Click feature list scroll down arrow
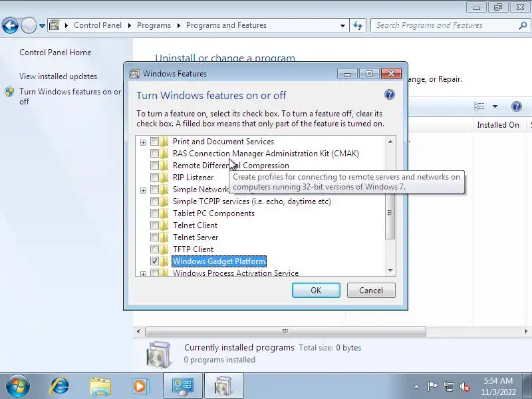 390,271
